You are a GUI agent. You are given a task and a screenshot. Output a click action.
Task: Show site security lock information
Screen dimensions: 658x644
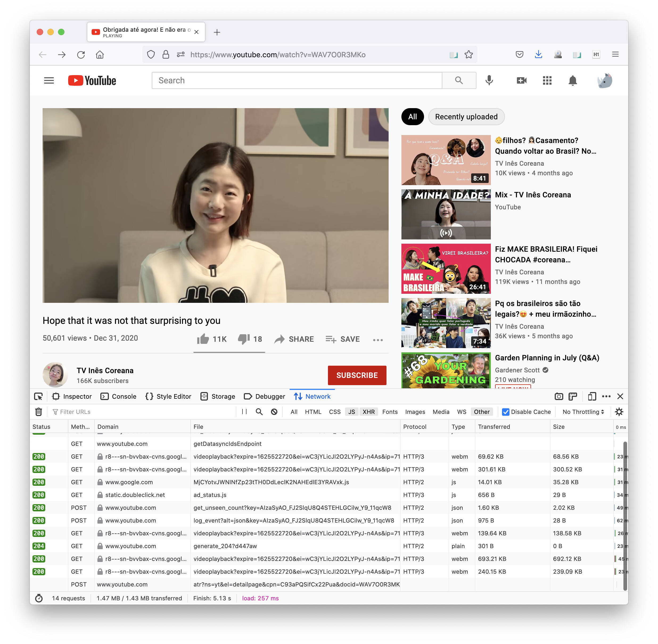click(166, 54)
